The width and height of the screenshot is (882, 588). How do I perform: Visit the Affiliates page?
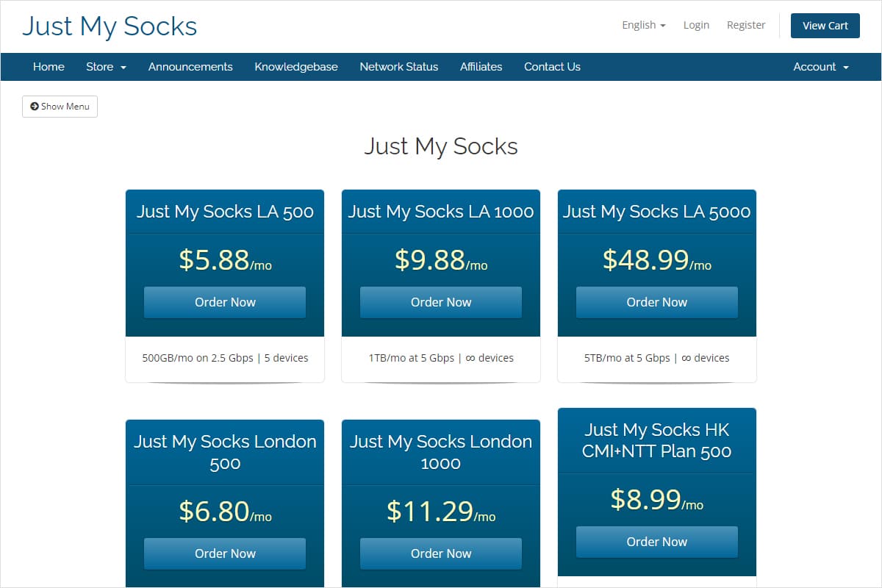click(x=481, y=67)
